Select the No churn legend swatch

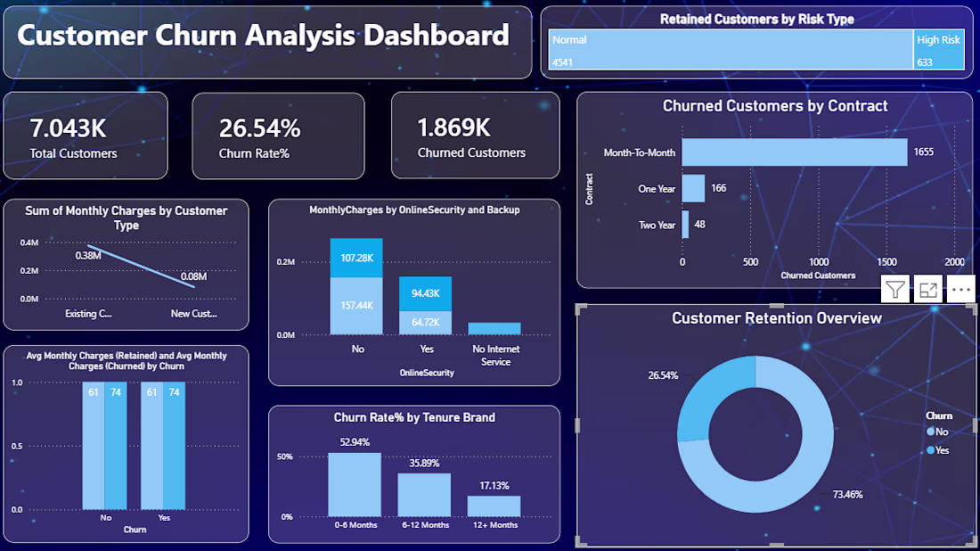point(931,432)
